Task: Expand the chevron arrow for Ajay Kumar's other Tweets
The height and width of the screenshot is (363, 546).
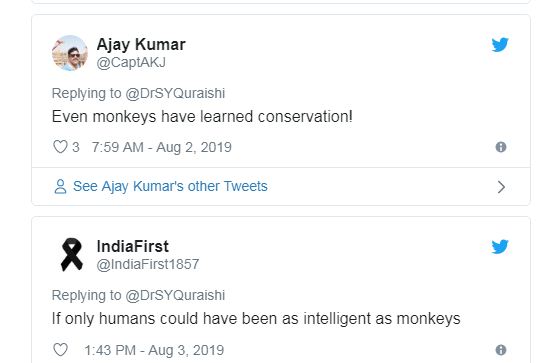Action: (501, 187)
